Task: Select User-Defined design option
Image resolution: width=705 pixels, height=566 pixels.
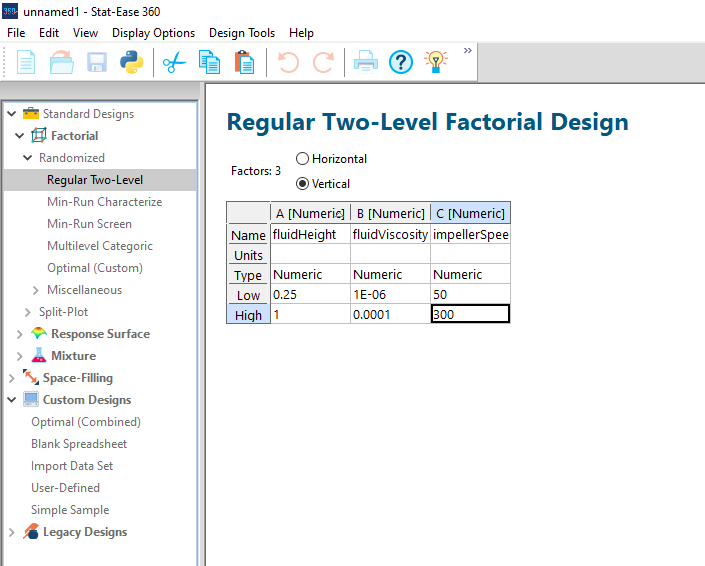Action: [x=65, y=488]
